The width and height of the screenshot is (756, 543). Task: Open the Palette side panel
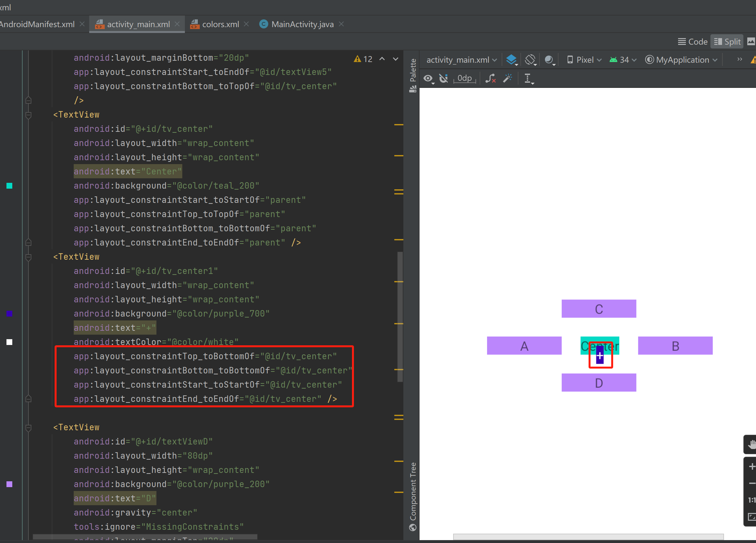click(x=413, y=75)
